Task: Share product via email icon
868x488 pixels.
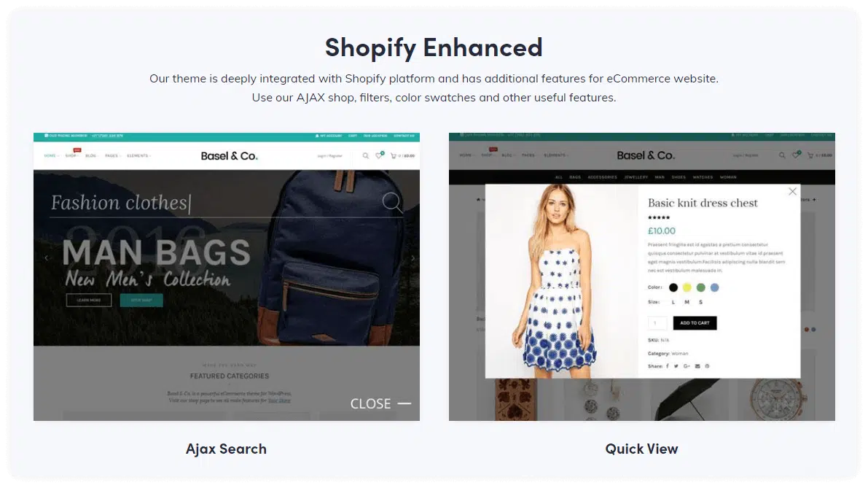Action: (x=697, y=366)
